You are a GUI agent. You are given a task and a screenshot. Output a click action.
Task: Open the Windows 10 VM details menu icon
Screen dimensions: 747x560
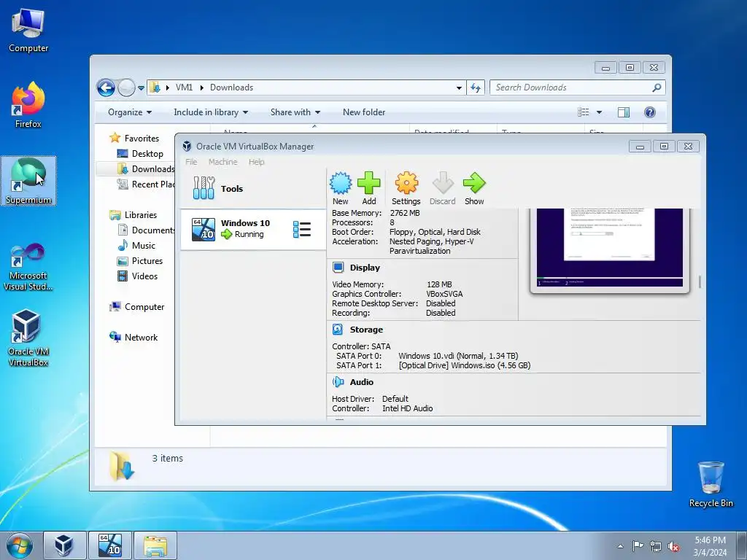tap(302, 230)
